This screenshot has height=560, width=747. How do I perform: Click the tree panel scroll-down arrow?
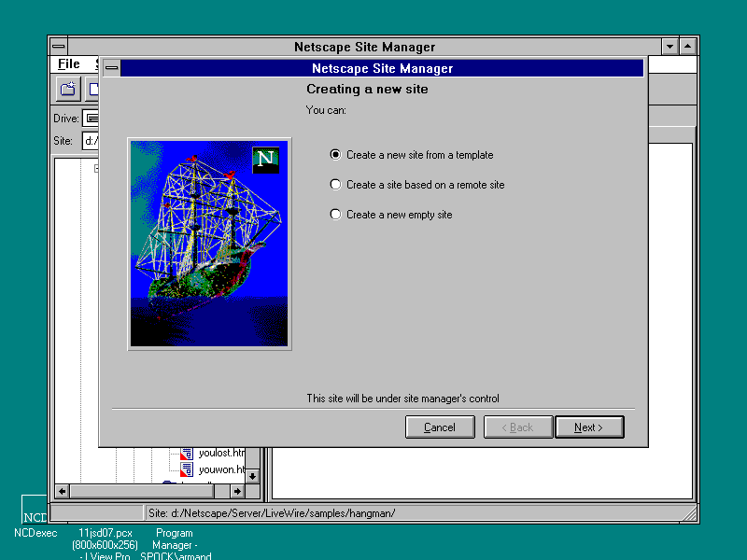point(252,475)
